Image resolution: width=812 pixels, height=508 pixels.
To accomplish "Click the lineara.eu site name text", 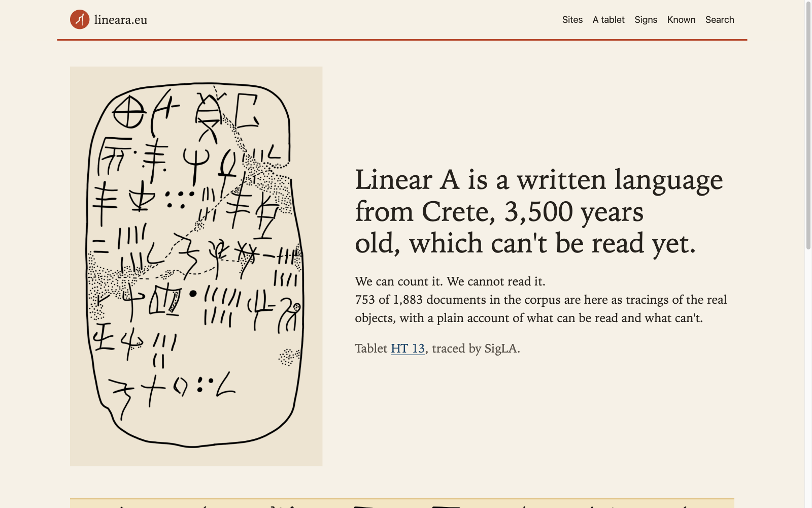I will pos(121,20).
